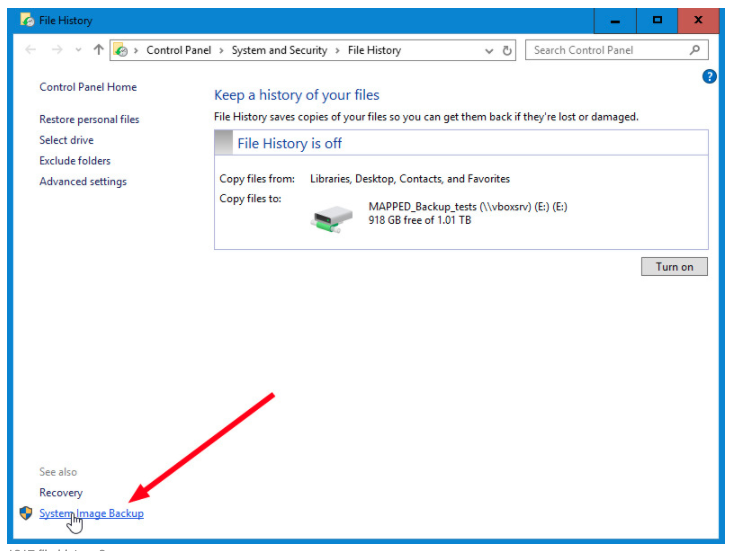731x551 pixels.
Task: Click the 918 GB free text
Action: pos(420,220)
